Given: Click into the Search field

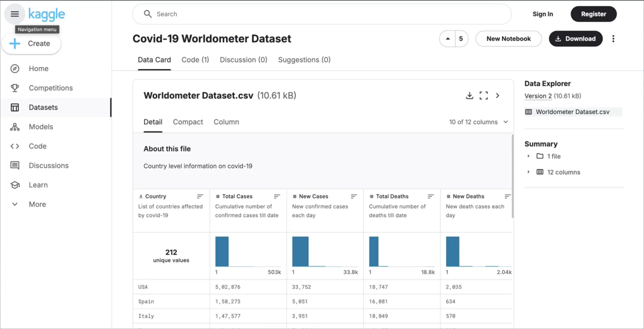Looking at the screenshot, I should pos(322,14).
